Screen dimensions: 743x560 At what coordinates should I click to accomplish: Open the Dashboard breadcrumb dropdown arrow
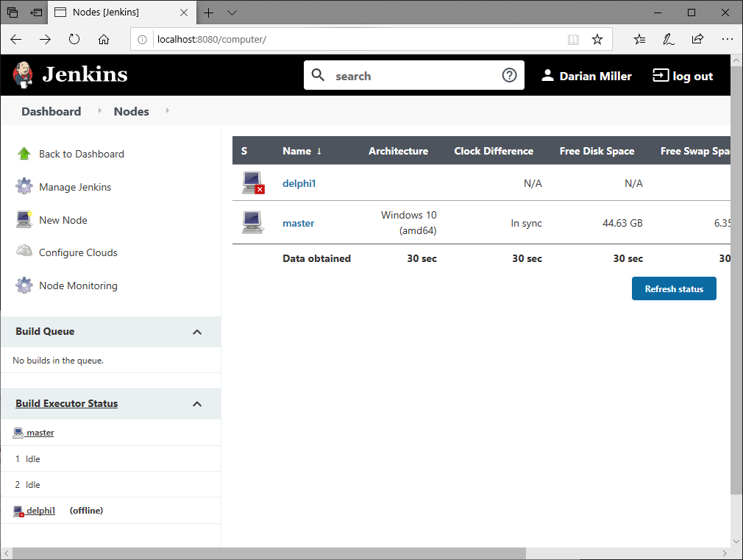point(99,111)
